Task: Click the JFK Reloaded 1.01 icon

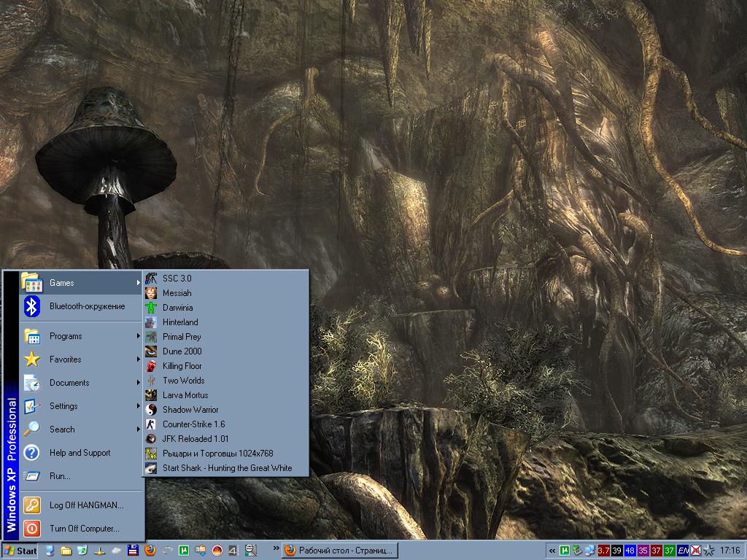Action: click(x=151, y=438)
